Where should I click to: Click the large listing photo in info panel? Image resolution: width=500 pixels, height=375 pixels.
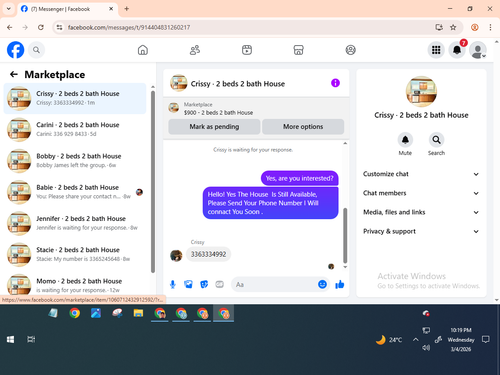(421, 91)
